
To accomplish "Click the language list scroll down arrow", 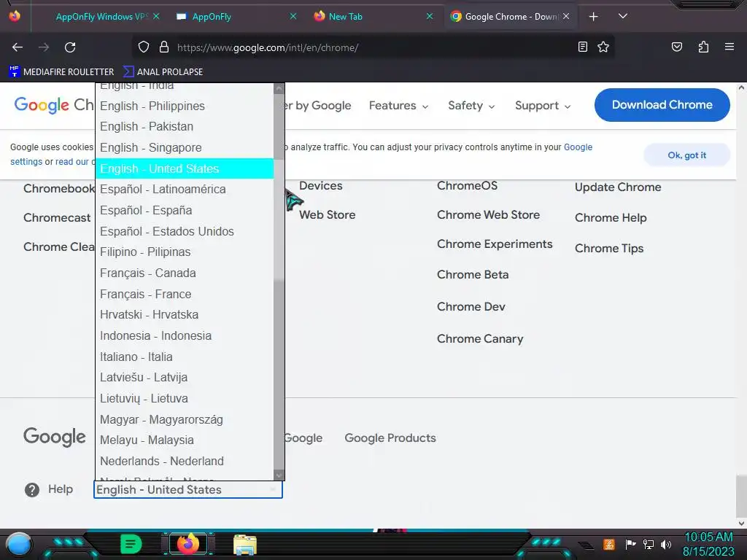I will tap(279, 475).
